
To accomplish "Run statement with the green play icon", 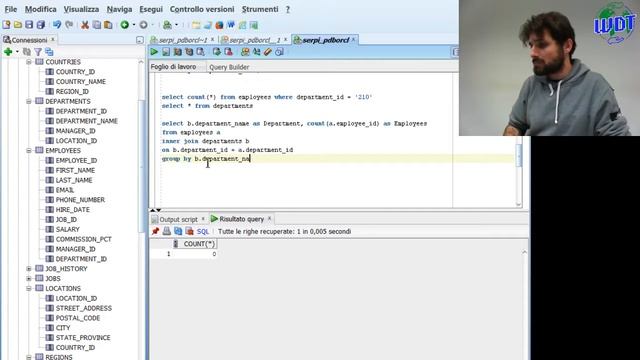I will 154,52.
